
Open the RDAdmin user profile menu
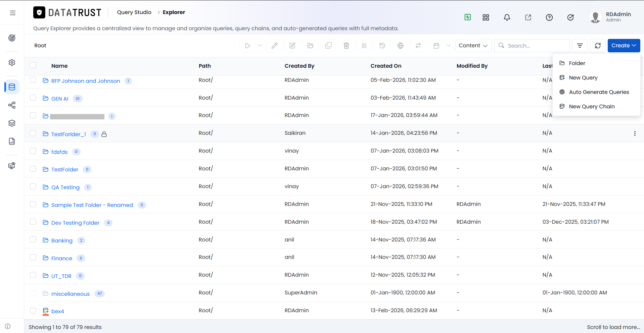click(x=611, y=17)
